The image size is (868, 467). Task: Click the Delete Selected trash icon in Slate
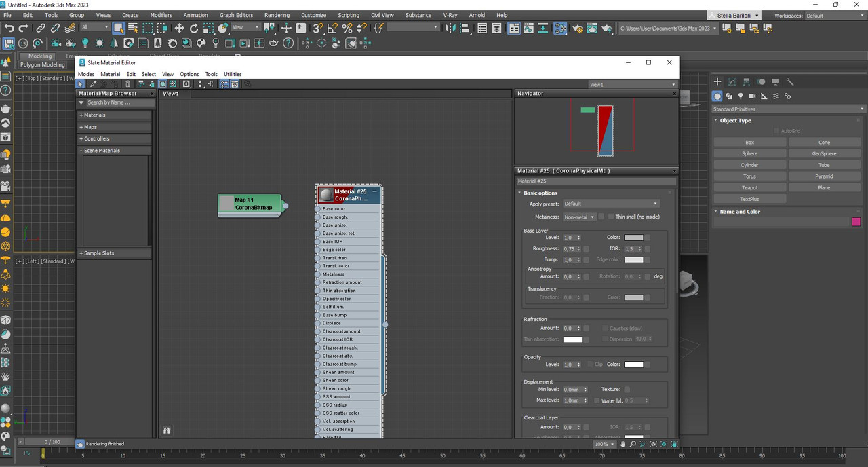tap(128, 84)
